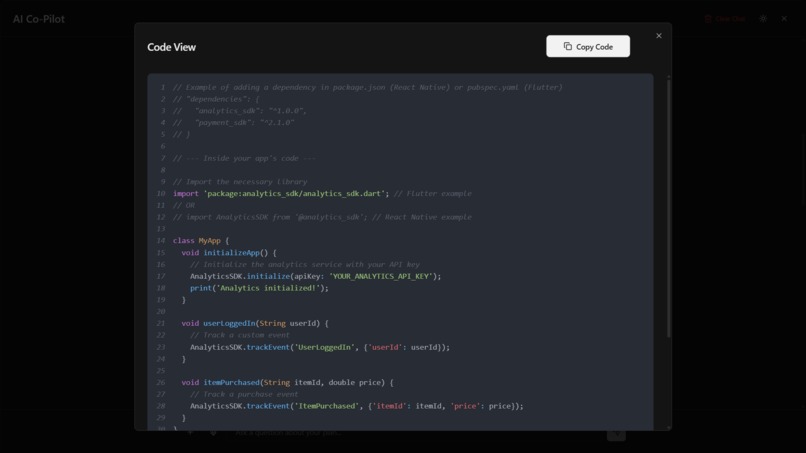Click the 'void userLoggedIn' line
The height and width of the screenshot is (453, 806).
[255, 323]
